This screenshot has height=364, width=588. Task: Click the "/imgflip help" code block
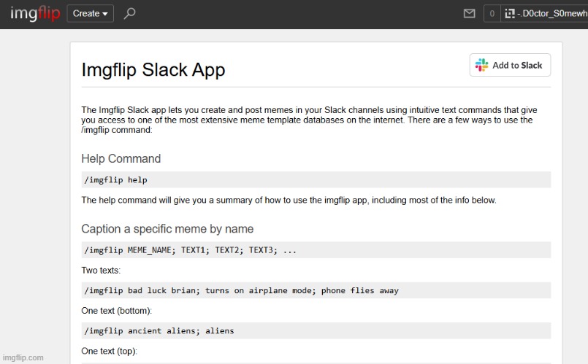(316, 179)
